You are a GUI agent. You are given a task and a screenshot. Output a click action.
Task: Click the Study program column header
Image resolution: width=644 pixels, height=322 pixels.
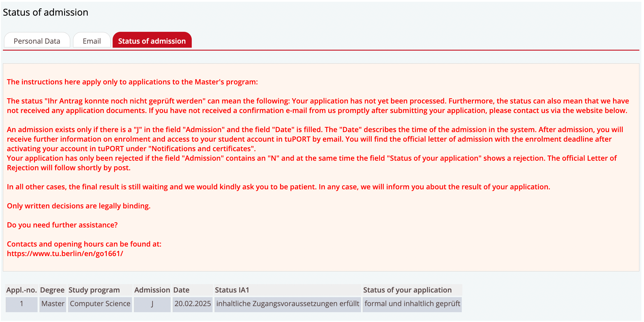click(100, 290)
